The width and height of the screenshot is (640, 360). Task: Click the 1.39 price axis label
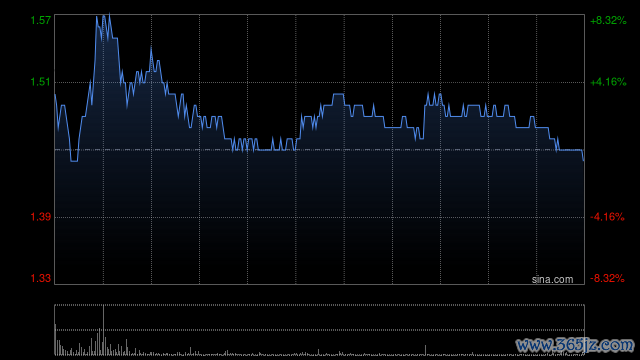[x=41, y=217]
